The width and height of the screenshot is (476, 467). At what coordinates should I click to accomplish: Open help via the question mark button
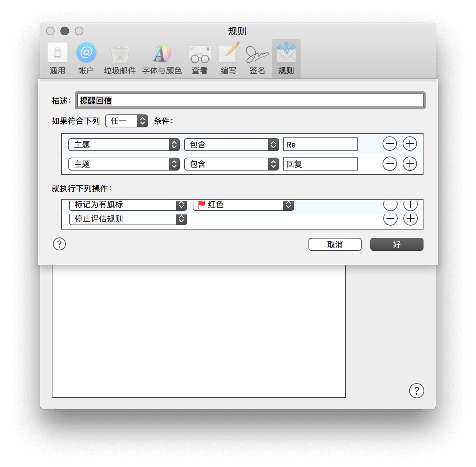click(59, 244)
